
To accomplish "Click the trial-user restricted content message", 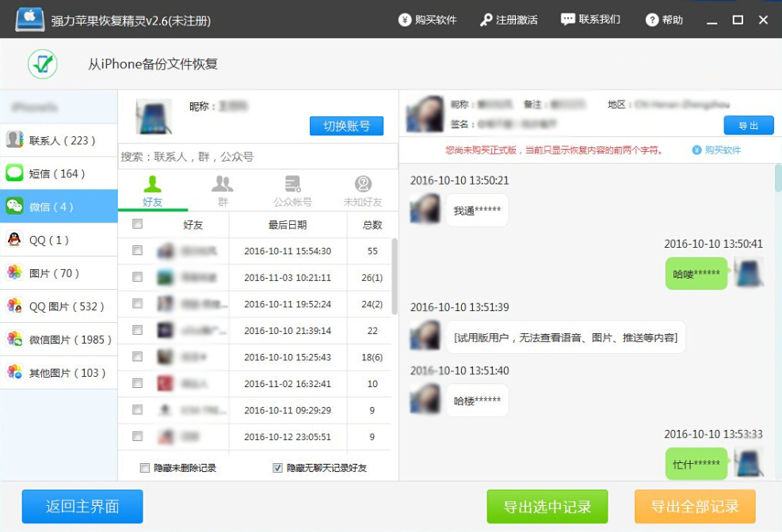I will [x=566, y=337].
